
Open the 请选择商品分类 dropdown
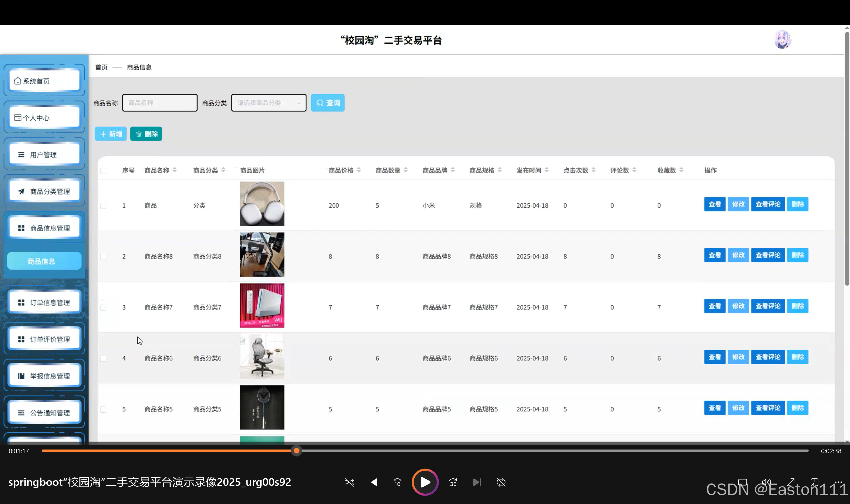pyautogui.click(x=269, y=102)
